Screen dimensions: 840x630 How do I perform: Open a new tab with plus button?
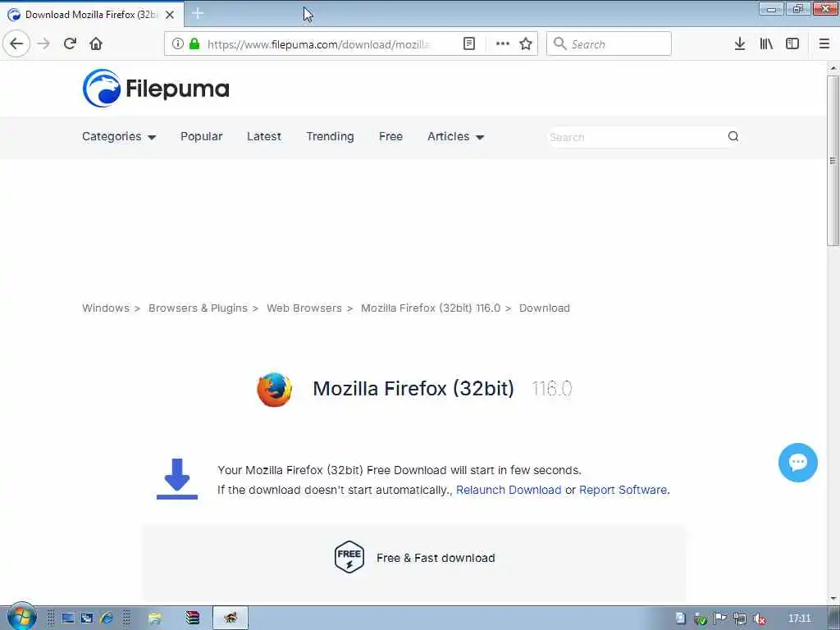197,13
